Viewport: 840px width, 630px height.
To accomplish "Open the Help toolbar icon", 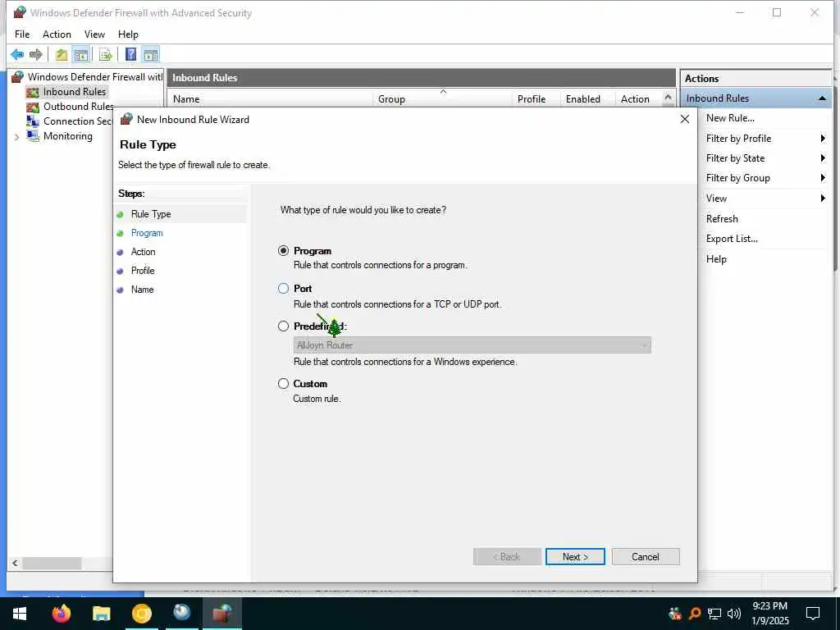I will [130, 54].
